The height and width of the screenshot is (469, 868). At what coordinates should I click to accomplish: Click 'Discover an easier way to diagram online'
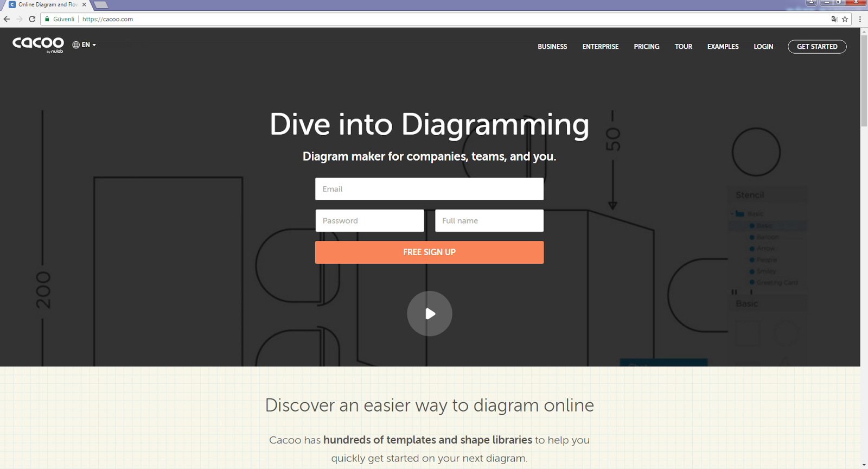pos(429,405)
